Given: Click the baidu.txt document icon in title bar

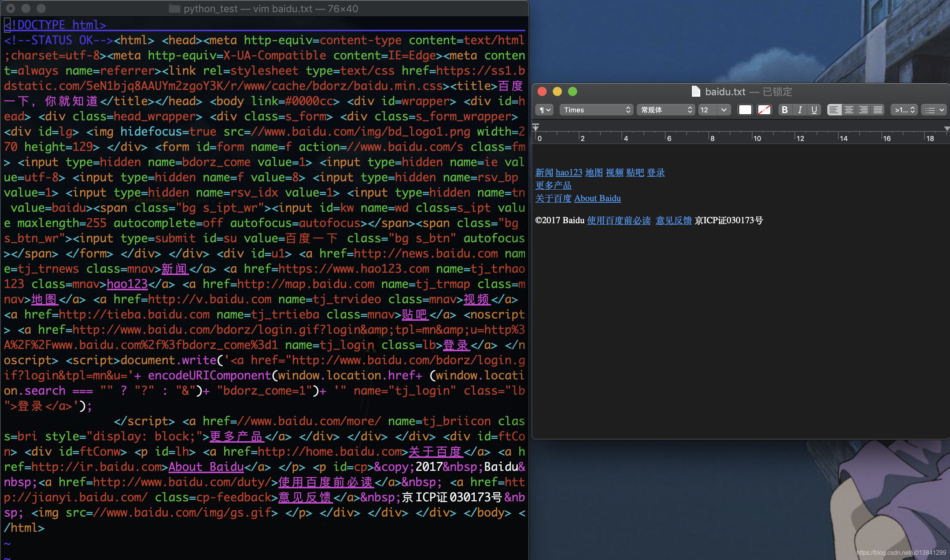Looking at the screenshot, I should [x=696, y=91].
